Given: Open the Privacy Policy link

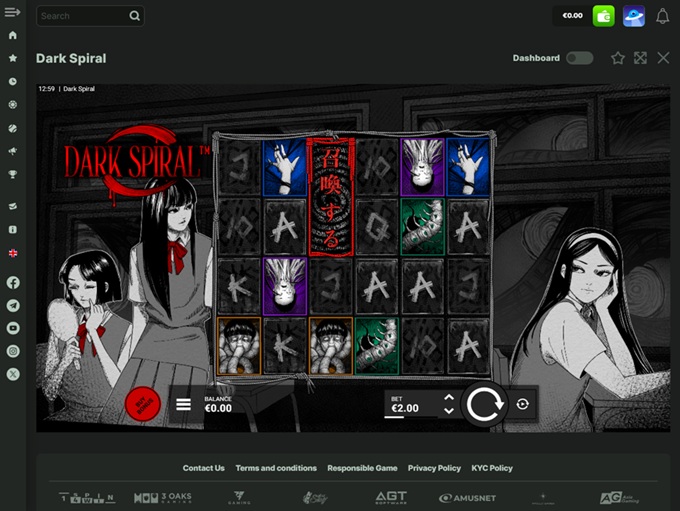Looking at the screenshot, I should (x=434, y=468).
